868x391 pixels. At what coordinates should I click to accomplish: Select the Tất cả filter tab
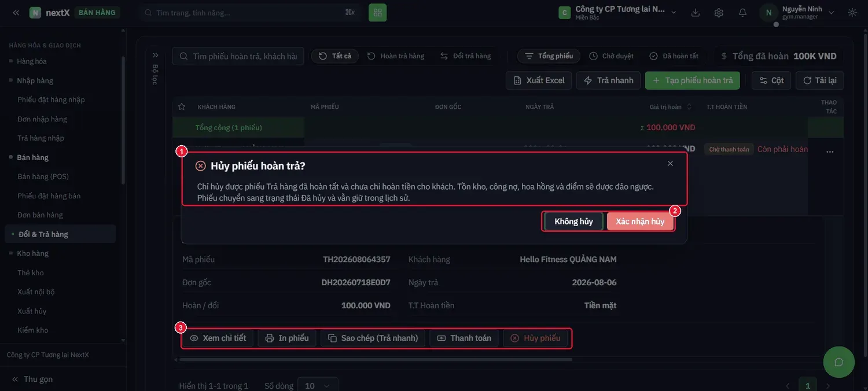335,56
